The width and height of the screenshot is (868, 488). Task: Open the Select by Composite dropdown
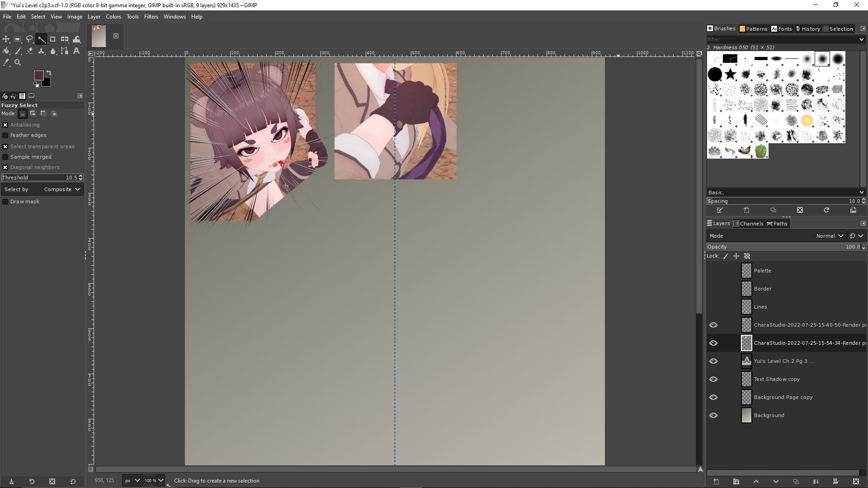coord(42,189)
